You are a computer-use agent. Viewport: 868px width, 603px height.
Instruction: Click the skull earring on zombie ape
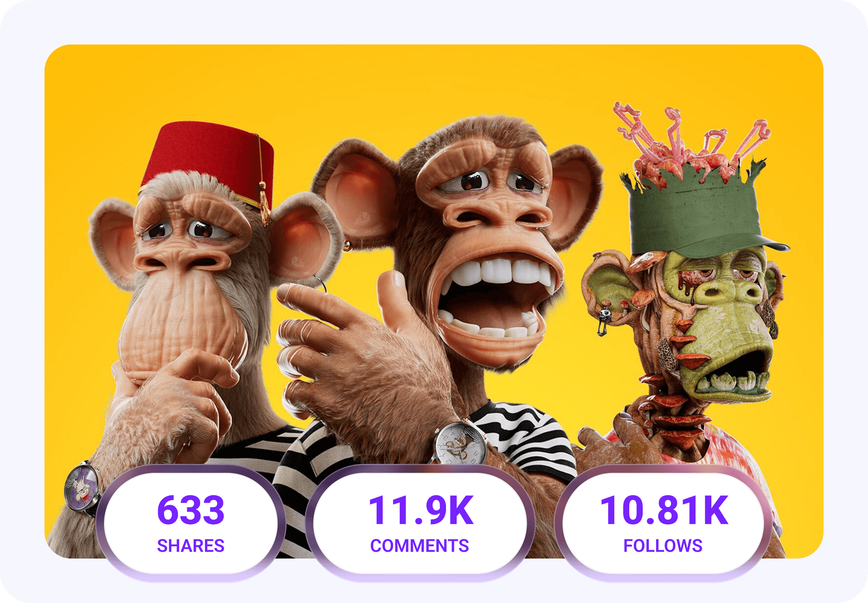click(603, 320)
